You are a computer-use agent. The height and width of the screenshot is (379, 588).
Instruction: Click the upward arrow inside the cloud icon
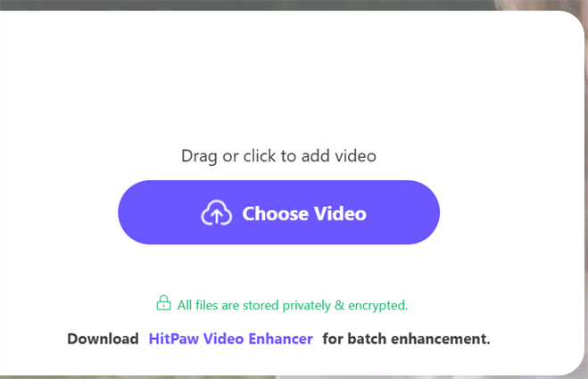217,217
